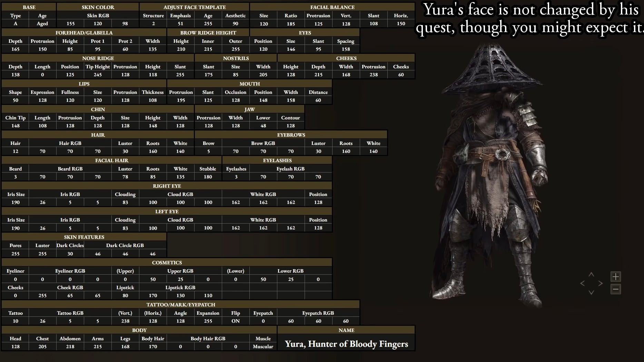
Task: Click the plus zoom-in icon
Action: pos(616,277)
